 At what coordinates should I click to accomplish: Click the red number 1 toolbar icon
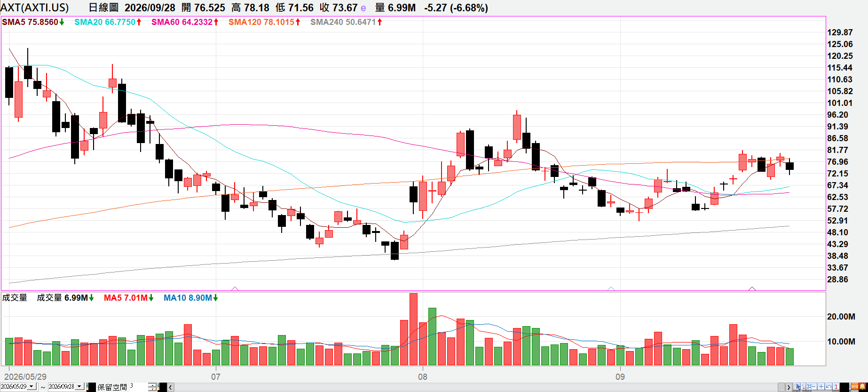click(x=836, y=386)
